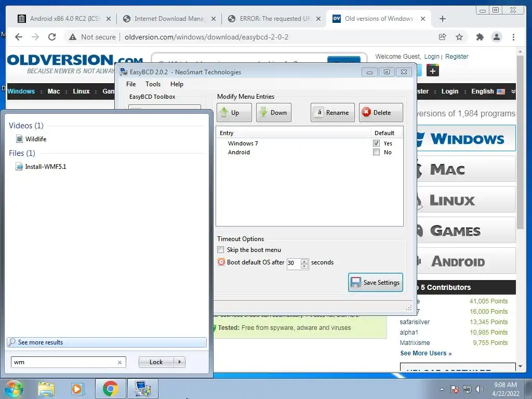Viewport: 532px width, 399px height.
Task: Switch to Chrome in the taskbar
Action: [x=110, y=389]
